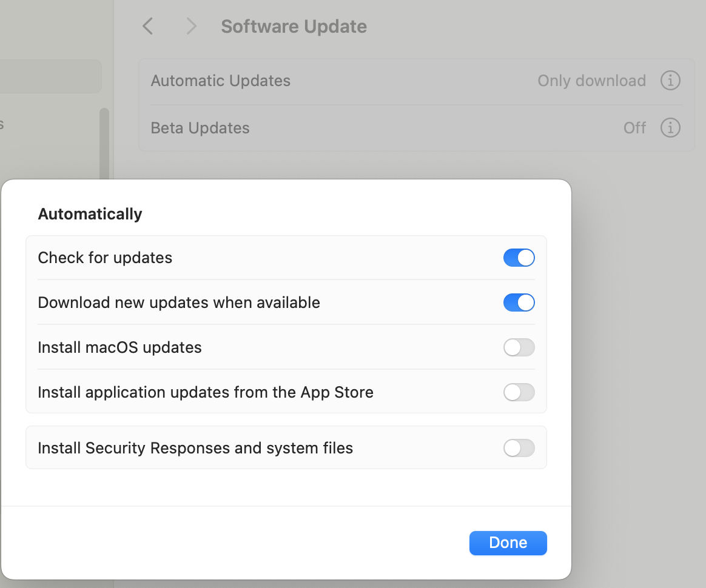Viewport: 706px width, 588px height.
Task: Click the Software Update page title
Action: pos(294,27)
